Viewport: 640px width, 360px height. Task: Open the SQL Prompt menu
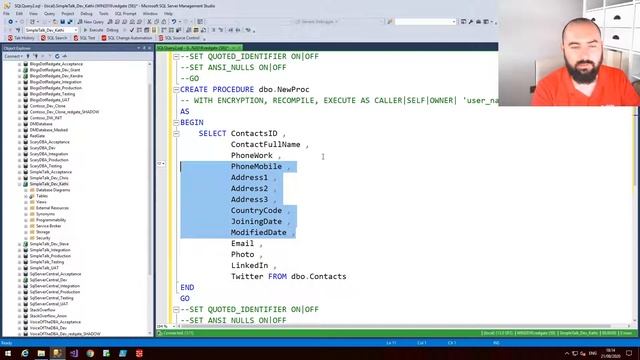point(125,13)
